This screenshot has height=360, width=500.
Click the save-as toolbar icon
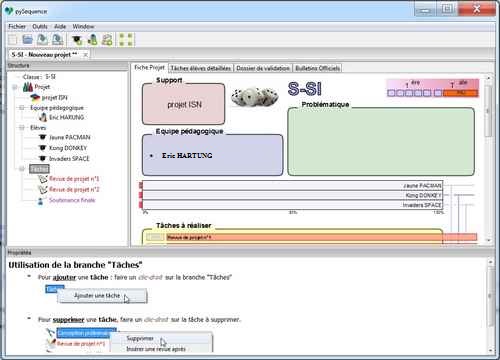click(x=58, y=40)
